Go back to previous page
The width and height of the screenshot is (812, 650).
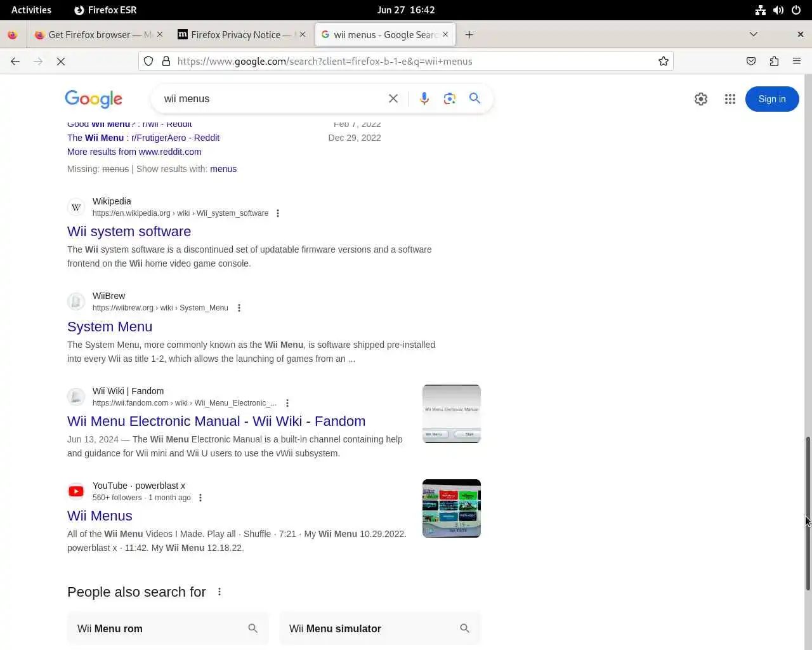point(15,61)
